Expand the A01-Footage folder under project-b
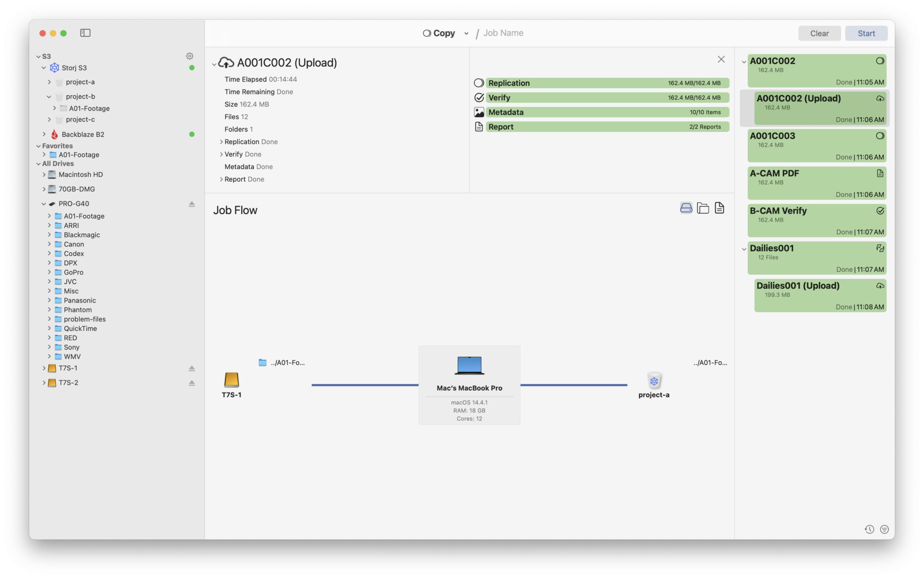The width and height of the screenshot is (924, 578). [x=54, y=108]
